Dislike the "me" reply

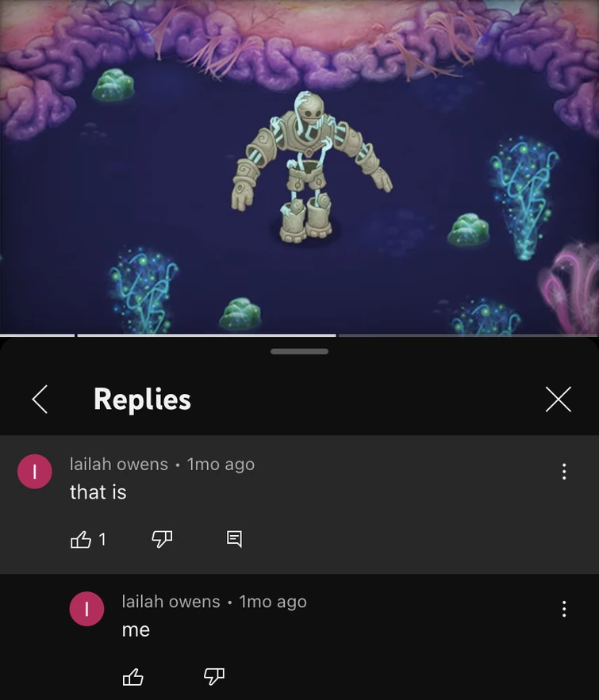click(x=214, y=677)
